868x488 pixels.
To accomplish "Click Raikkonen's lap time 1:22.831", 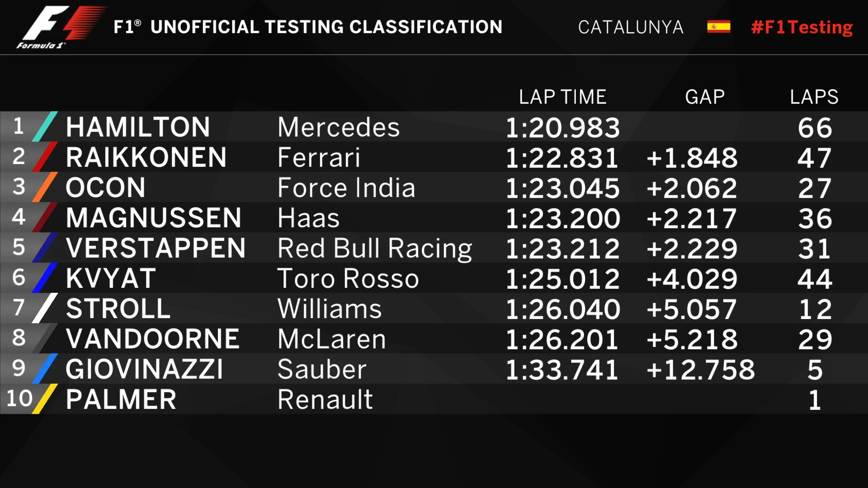I will tap(562, 158).
